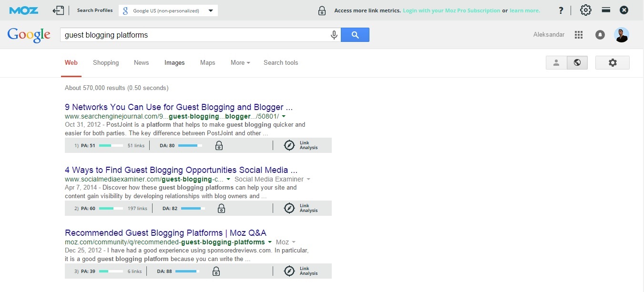Click the blue magnifier search button

coord(355,35)
